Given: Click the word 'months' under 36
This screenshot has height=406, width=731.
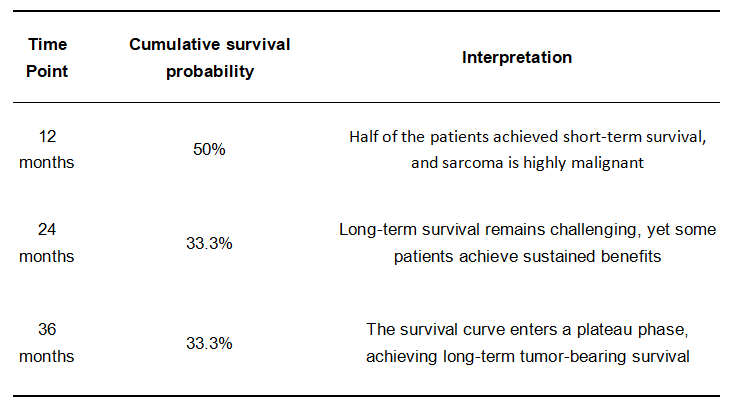Looking at the screenshot, I should click(x=47, y=356).
